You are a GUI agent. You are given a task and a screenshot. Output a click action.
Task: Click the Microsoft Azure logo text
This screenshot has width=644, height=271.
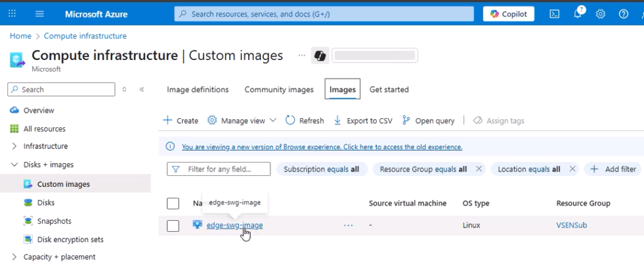tap(97, 14)
